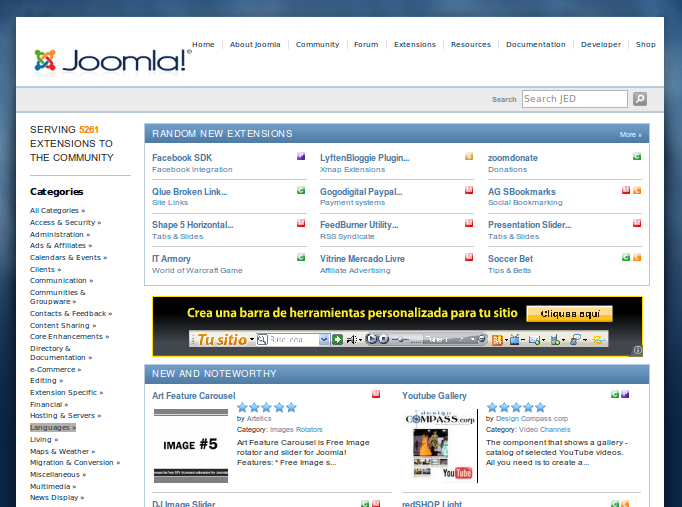
Task: Click the red badge beside Vitrine Mercado Livre
Action: 469,257
